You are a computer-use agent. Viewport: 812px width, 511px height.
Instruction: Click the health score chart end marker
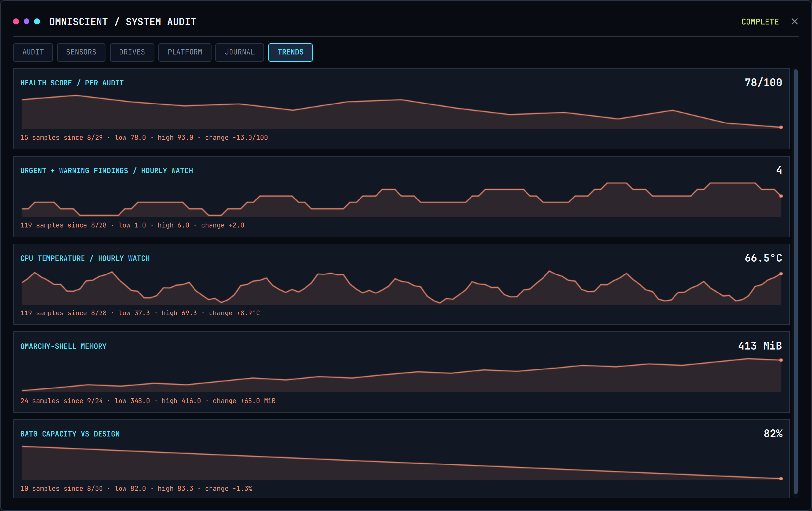781,127
